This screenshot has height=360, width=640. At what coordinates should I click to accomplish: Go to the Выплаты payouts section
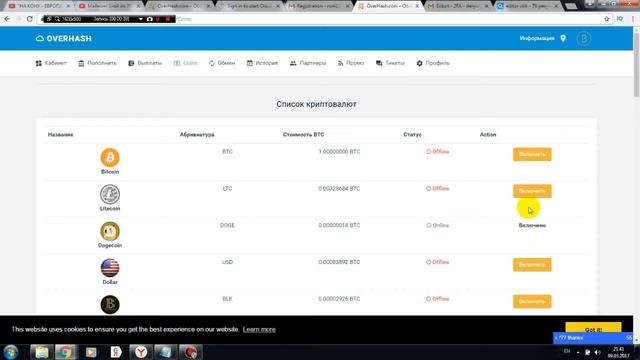coord(145,63)
